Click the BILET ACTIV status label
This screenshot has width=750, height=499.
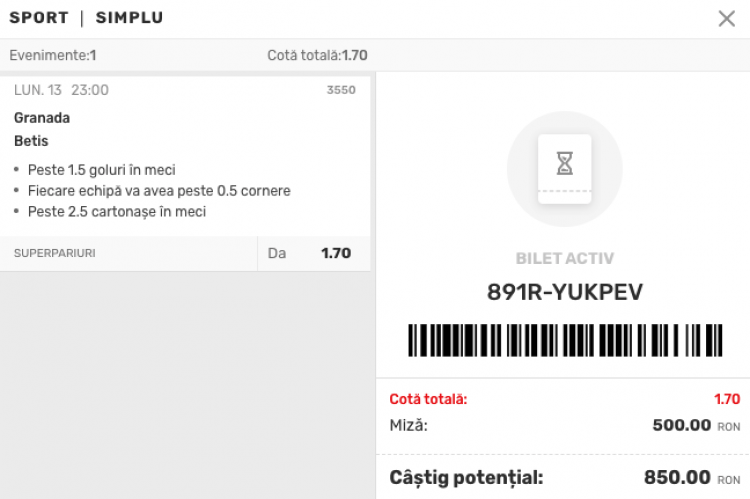click(x=564, y=259)
